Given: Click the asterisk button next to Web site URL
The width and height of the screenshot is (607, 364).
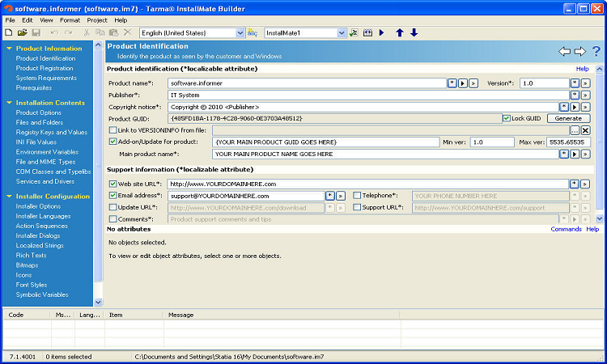Looking at the screenshot, I should [575, 184].
